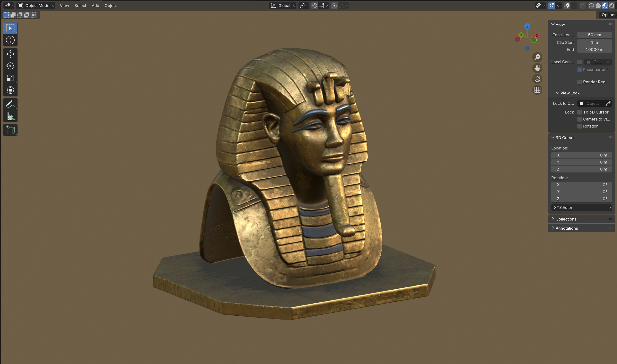Activate the Move tool
This screenshot has width=617, height=364.
point(10,54)
